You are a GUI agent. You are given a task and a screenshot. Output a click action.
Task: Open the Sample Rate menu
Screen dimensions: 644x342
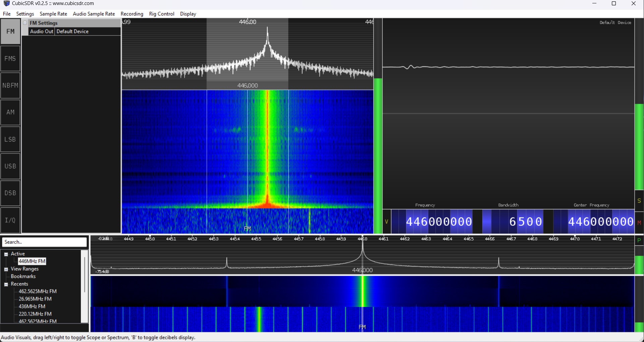[x=53, y=14]
